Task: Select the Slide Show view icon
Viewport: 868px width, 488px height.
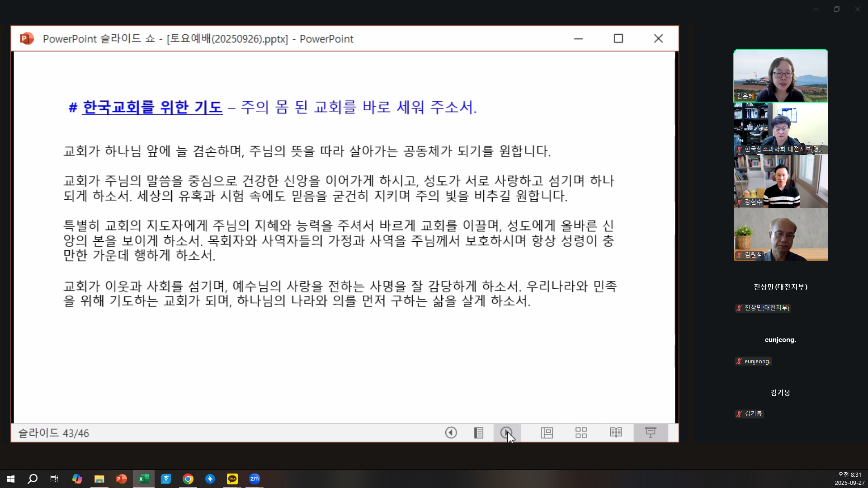Action: (651, 433)
